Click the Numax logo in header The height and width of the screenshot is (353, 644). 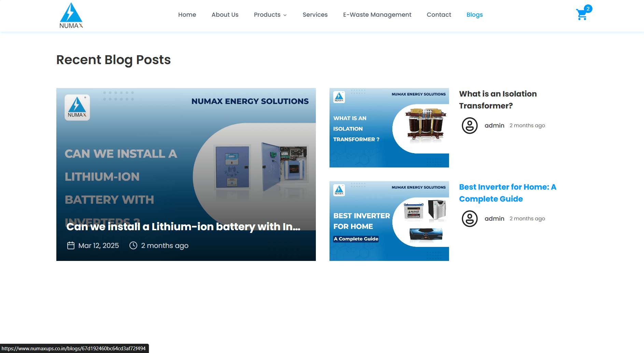71,15
